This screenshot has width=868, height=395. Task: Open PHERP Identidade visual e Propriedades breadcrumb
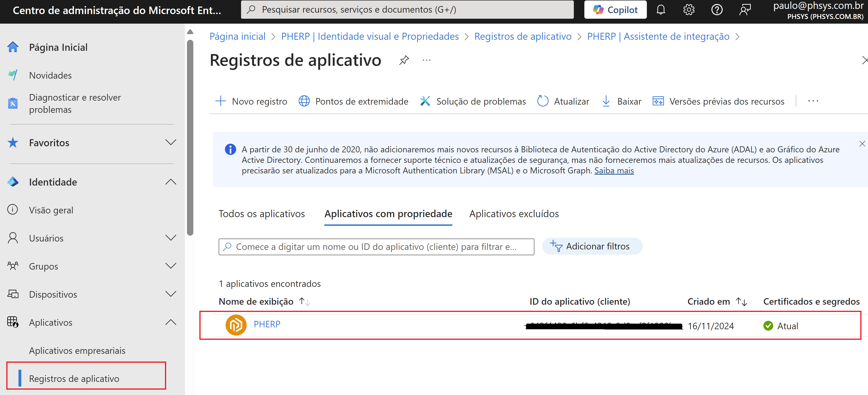click(x=370, y=36)
